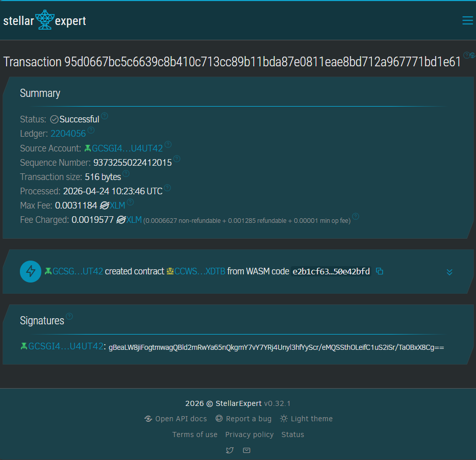
Task: Click sequence number 937325502412015
Action: [132, 163]
